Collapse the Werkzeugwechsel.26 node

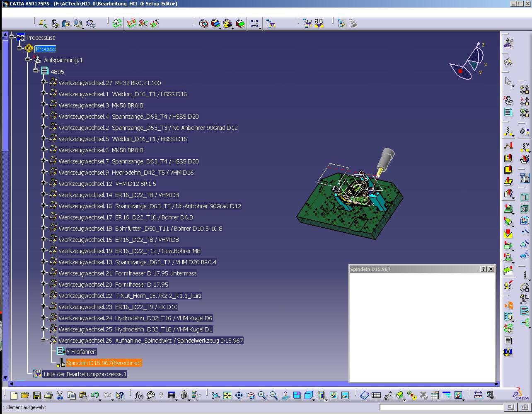[44, 340]
